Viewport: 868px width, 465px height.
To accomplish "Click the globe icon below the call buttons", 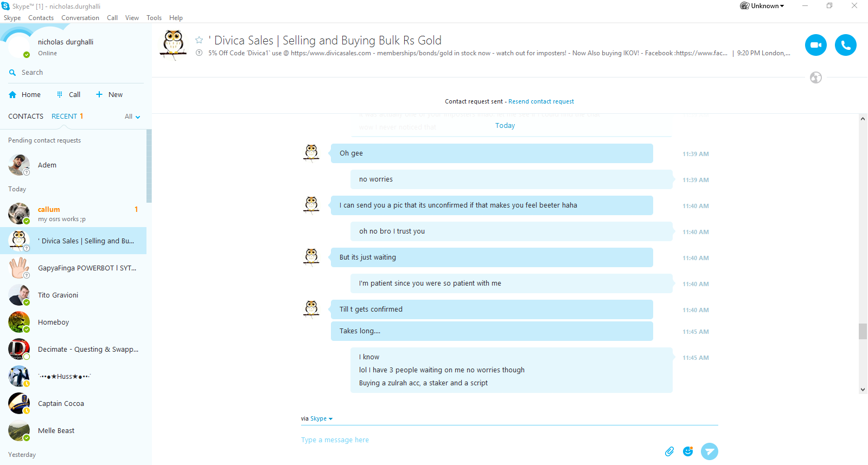I will point(815,77).
